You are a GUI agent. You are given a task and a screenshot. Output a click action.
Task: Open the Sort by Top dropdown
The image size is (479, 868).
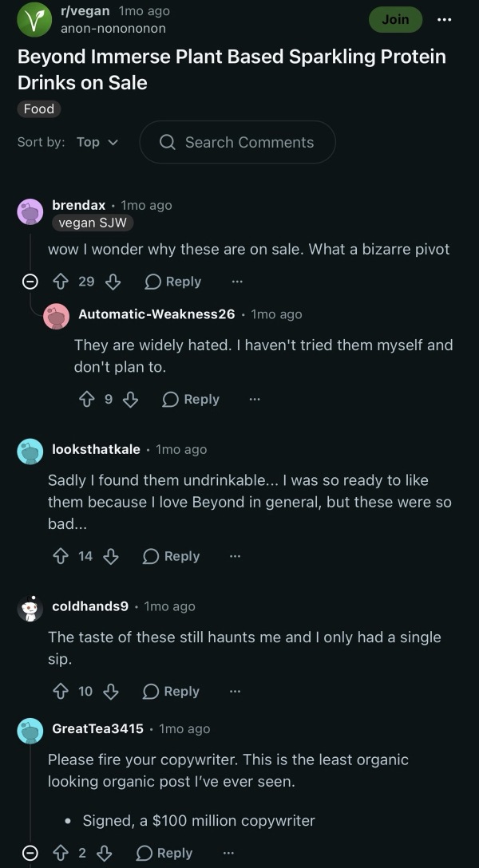click(x=97, y=142)
